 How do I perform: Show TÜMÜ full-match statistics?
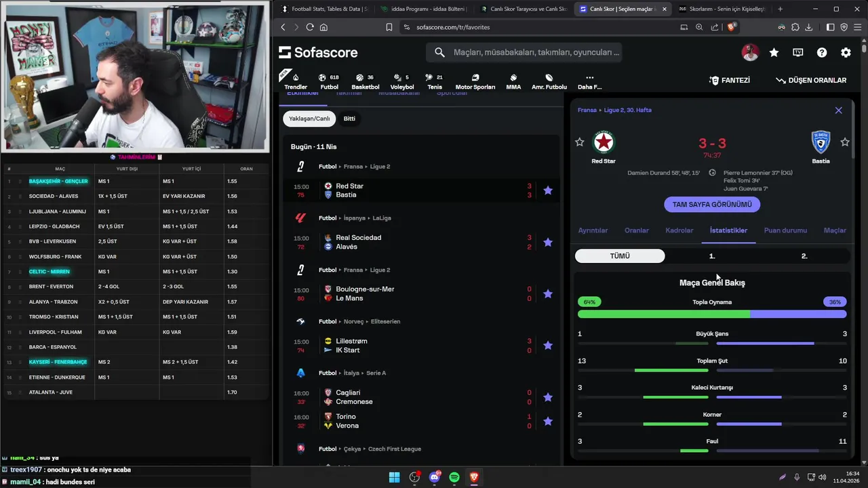coord(620,256)
